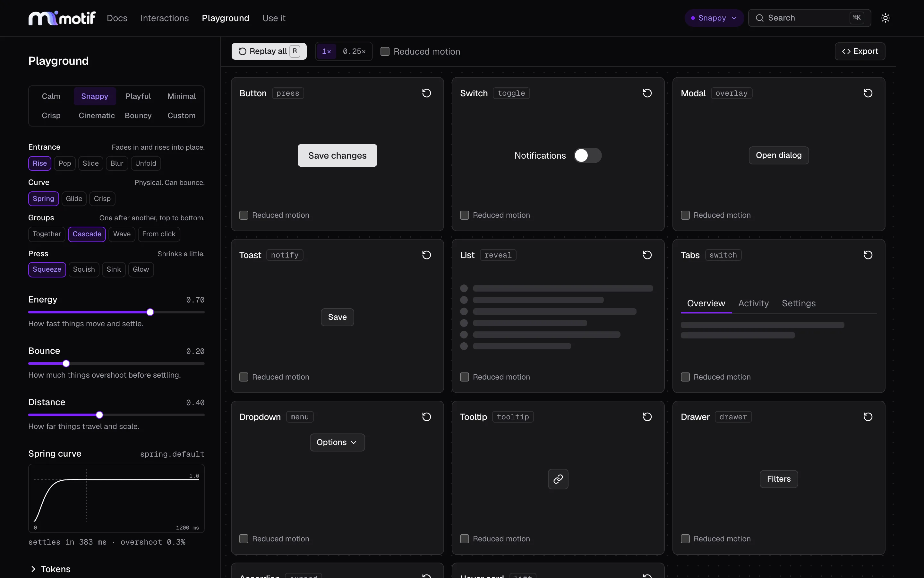Check Reduced motion in Tabs card
The image size is (924, 578).
[685, 377]
